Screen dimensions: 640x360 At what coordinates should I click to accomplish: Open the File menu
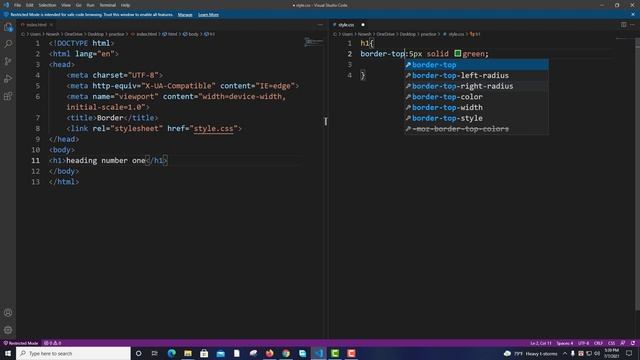click(x=17, y=5)
